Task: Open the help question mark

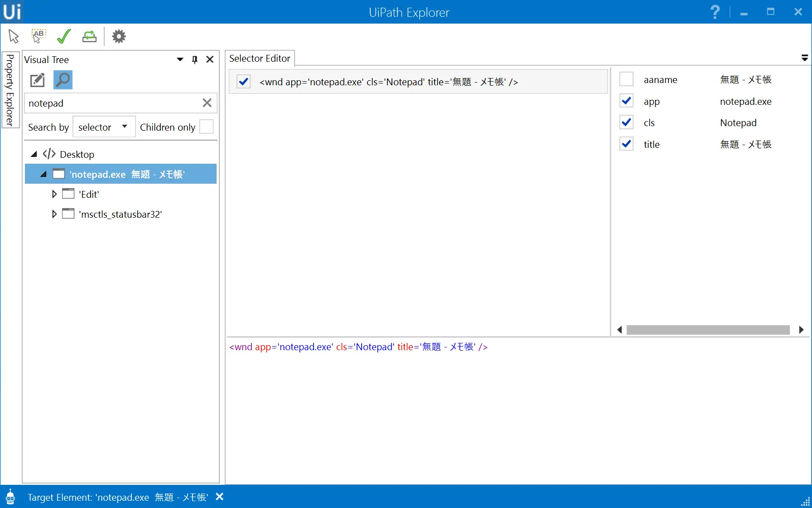Action: point(715,12)
